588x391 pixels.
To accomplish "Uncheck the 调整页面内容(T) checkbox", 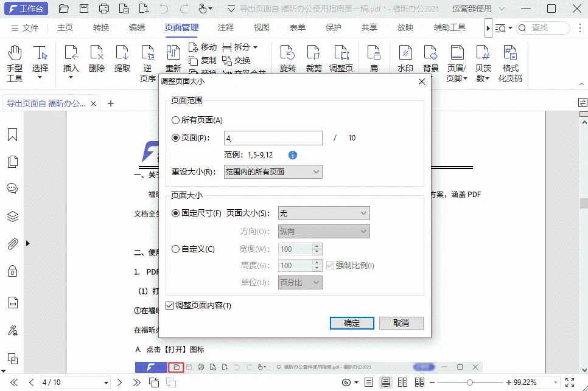I will 169,306.
